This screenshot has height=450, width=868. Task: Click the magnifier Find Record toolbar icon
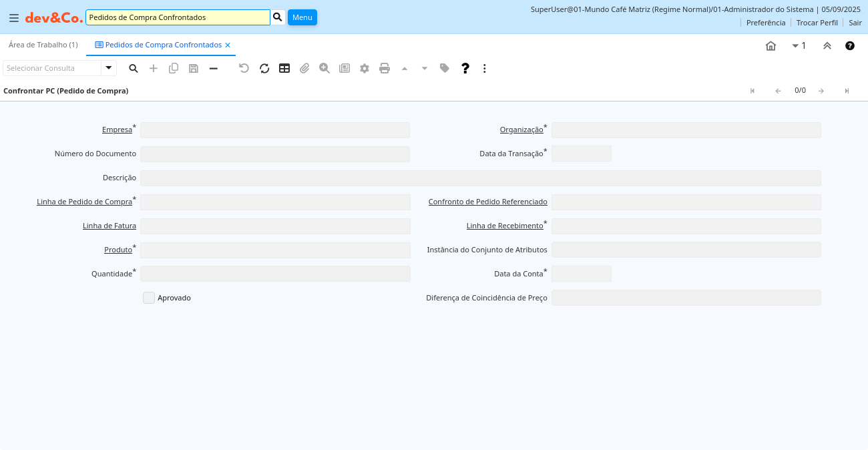coord(134,68)
